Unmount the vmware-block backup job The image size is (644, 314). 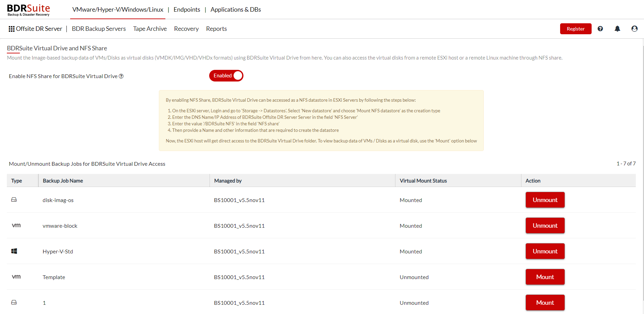point(545,226)
